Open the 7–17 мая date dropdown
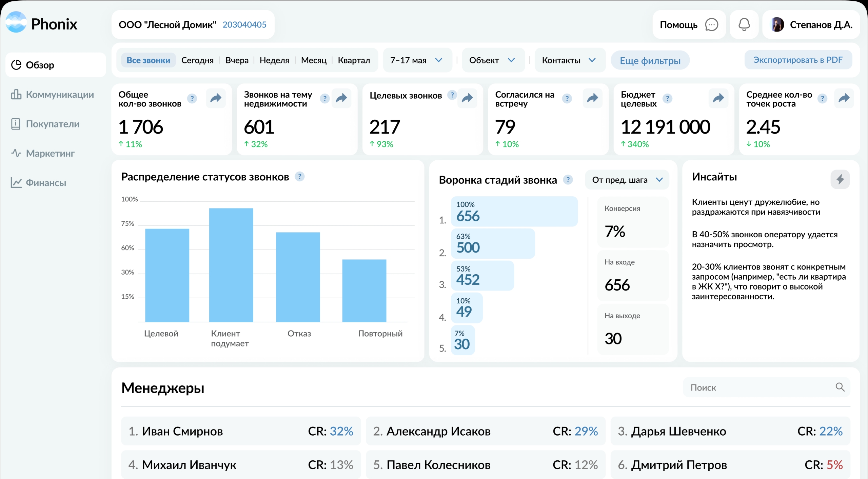The image size is (868, 479). point(417,60)
